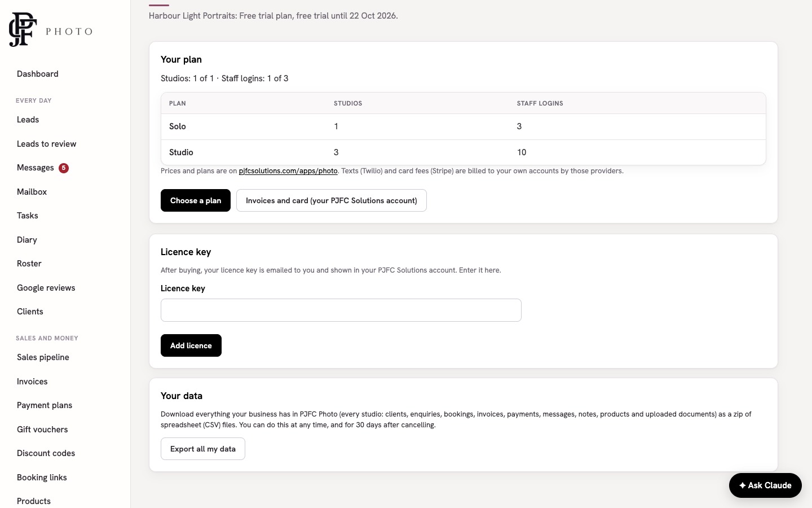Click the Studio staff logins value 10
This screenshot has width=812, height=508.
522,152
